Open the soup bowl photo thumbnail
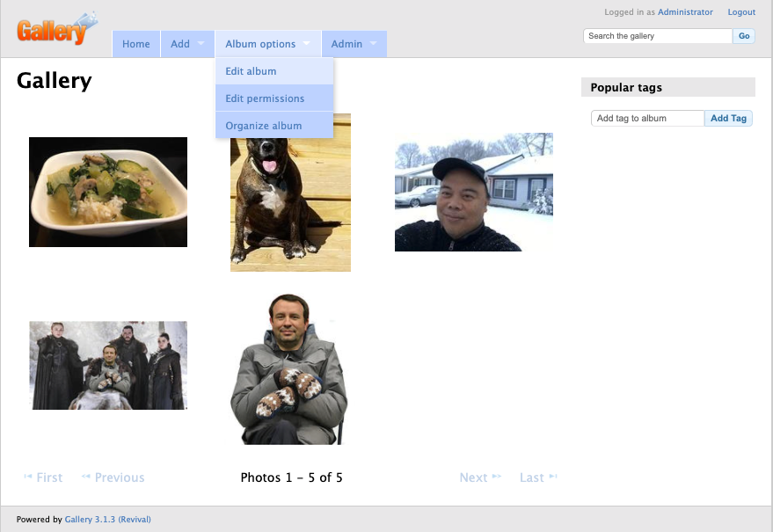Image resolution: width=773 pixels, height=532 pixels. [x=108, y=192]
